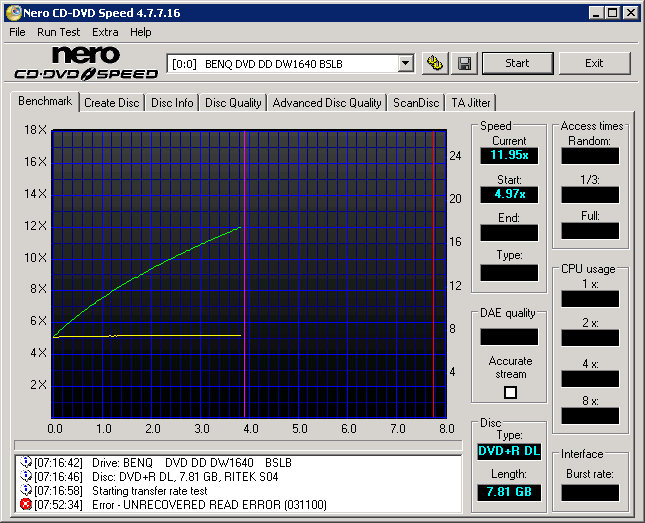Open the Advanced Disc Quality tab
The image size is (645, 523).
(327, 102)
